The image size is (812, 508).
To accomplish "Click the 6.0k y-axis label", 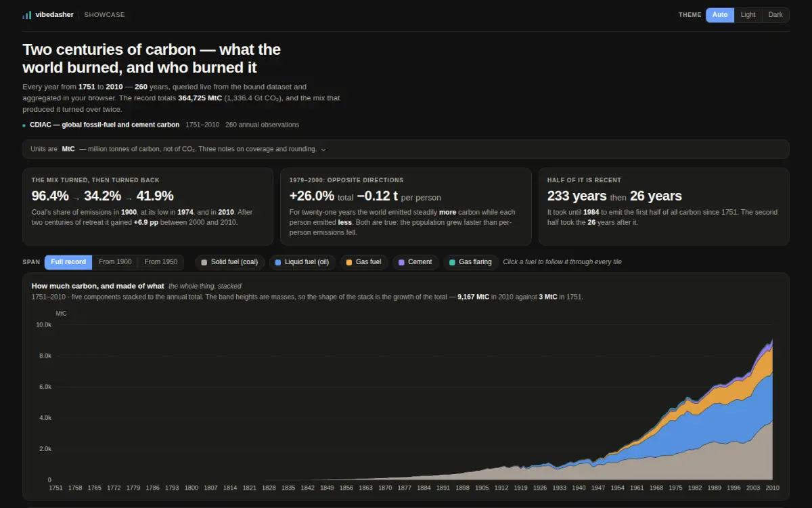I will (45, 387).
